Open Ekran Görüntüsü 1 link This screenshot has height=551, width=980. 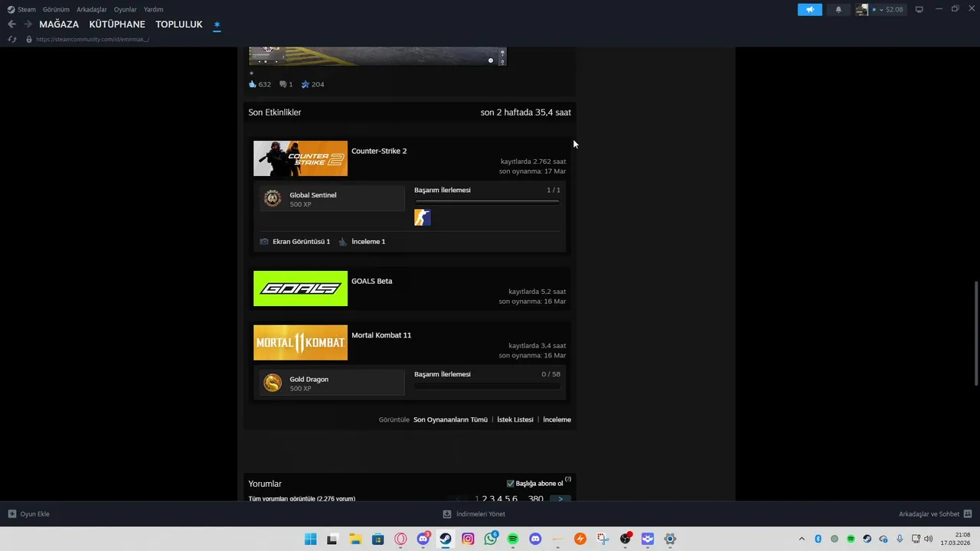[301, 241]
